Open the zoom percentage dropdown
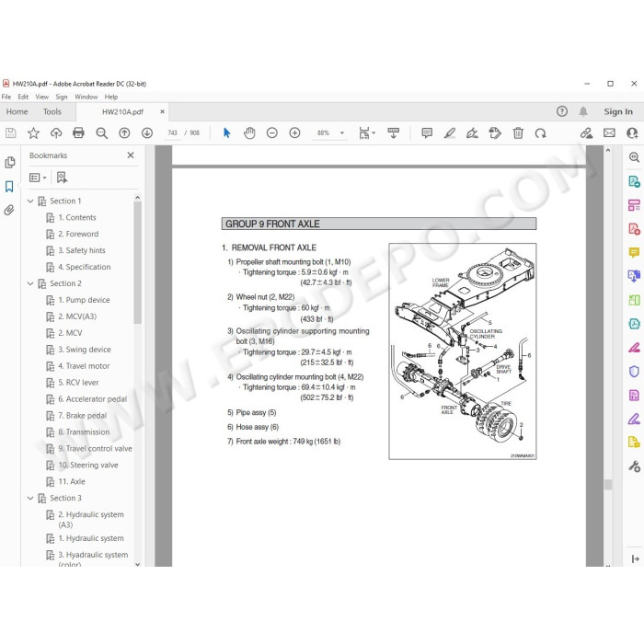Viewport: 644px width, 644px height. click(x=341, y=133)
